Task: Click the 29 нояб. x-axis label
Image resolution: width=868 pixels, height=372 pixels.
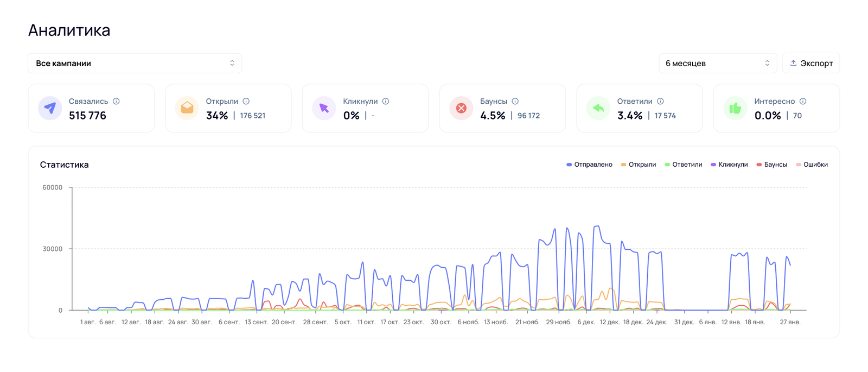Action: [559, 322]
